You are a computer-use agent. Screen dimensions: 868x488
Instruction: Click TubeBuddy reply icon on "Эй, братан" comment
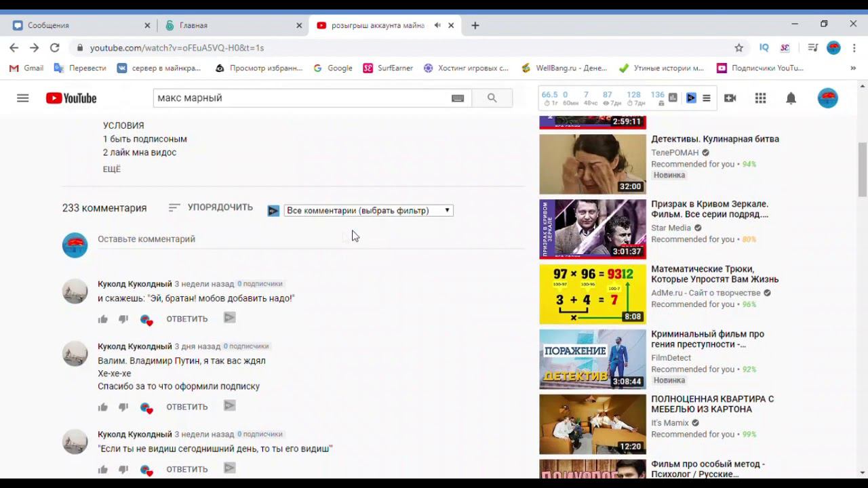pyautogui.click(x=229, y=318)
